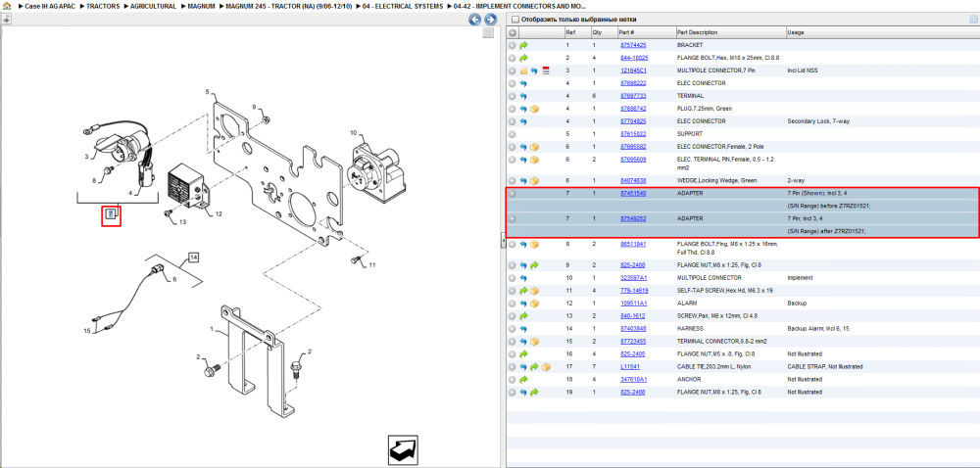
Task: Go to the home page icon
Action: 7,6
